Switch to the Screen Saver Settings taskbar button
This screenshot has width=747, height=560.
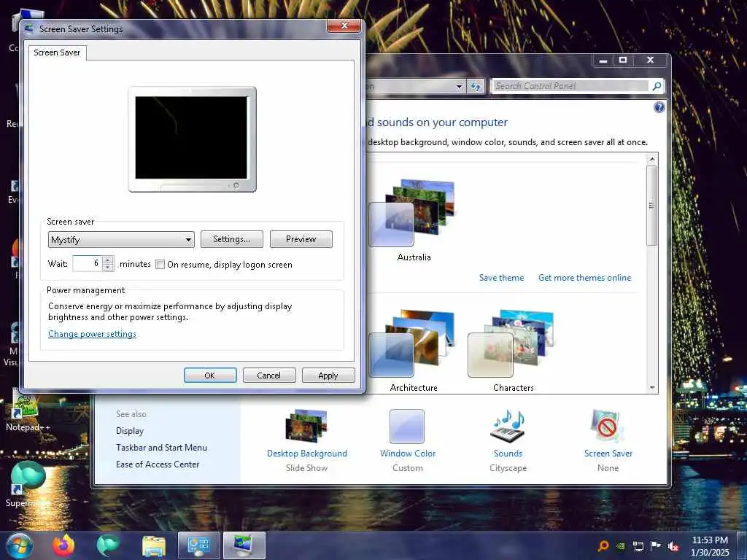point(244,545)
